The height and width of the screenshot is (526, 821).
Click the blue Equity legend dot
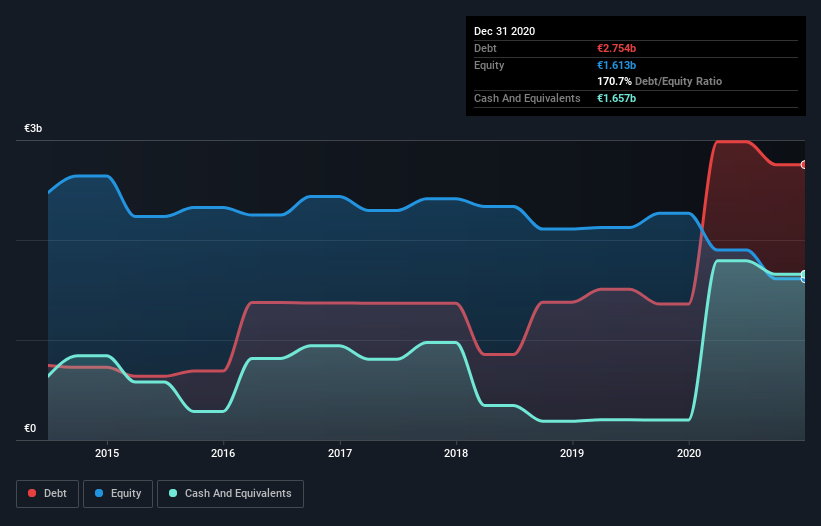[x=99, y=493]
